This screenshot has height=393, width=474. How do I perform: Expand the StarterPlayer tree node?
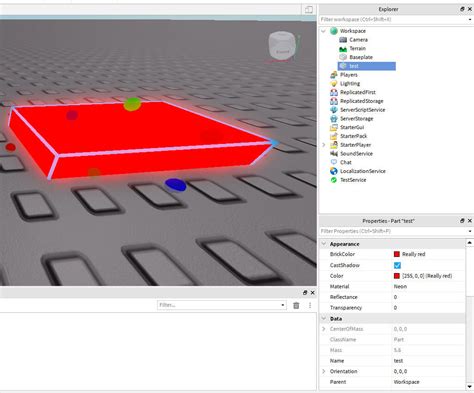click(323, 145)
